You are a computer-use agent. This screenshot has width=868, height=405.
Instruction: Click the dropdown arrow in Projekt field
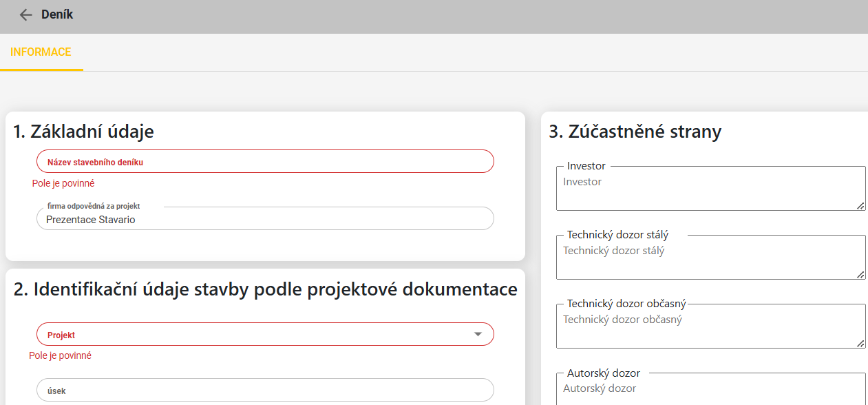tap(478, 335)
